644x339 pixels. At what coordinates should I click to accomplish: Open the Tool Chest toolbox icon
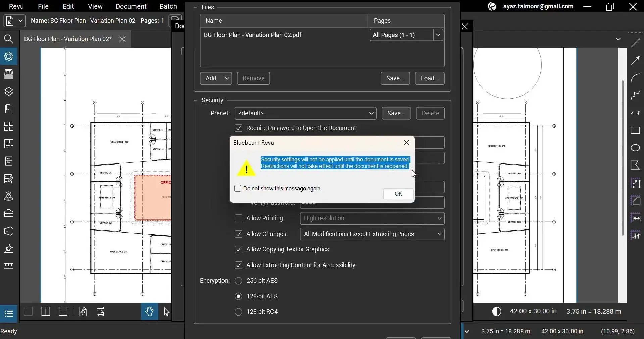click(x=9, y=213)
